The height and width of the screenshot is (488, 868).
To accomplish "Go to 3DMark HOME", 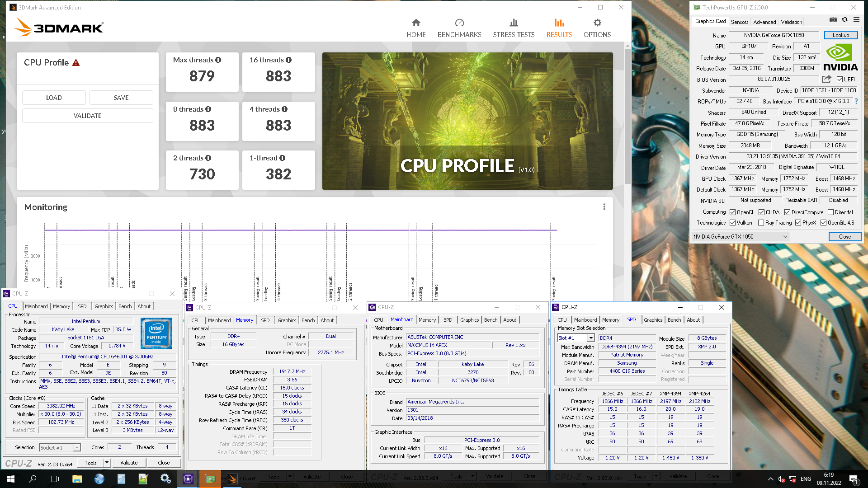I will pos(416,28).
